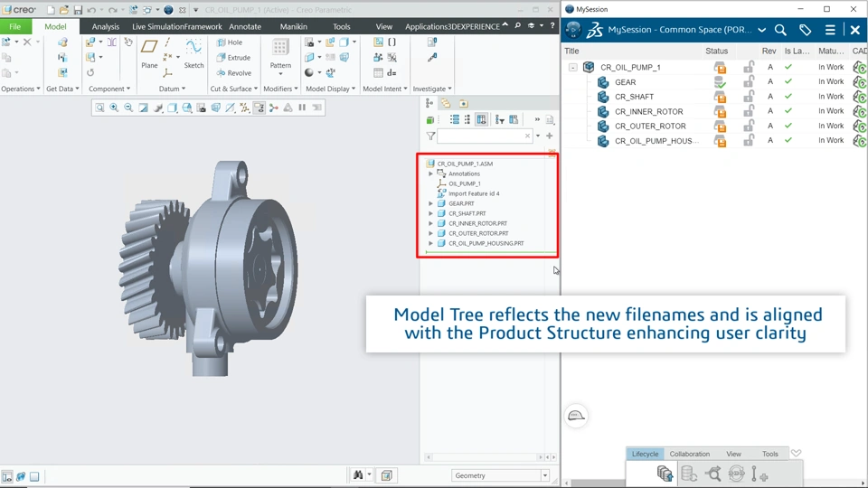
Task: Click Favorites tab icon in navigator
Action: tap(464, 103)
